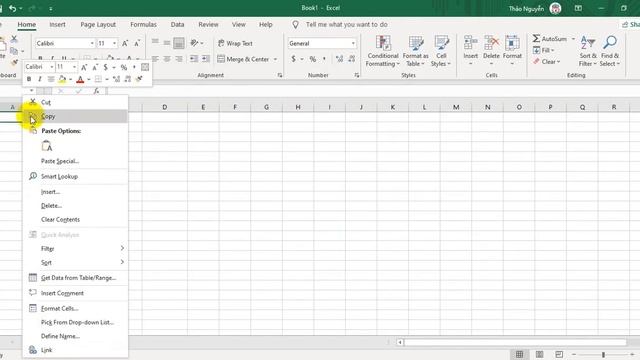Open Find & Select
The image size is (640, 360).
coord(610,51)
